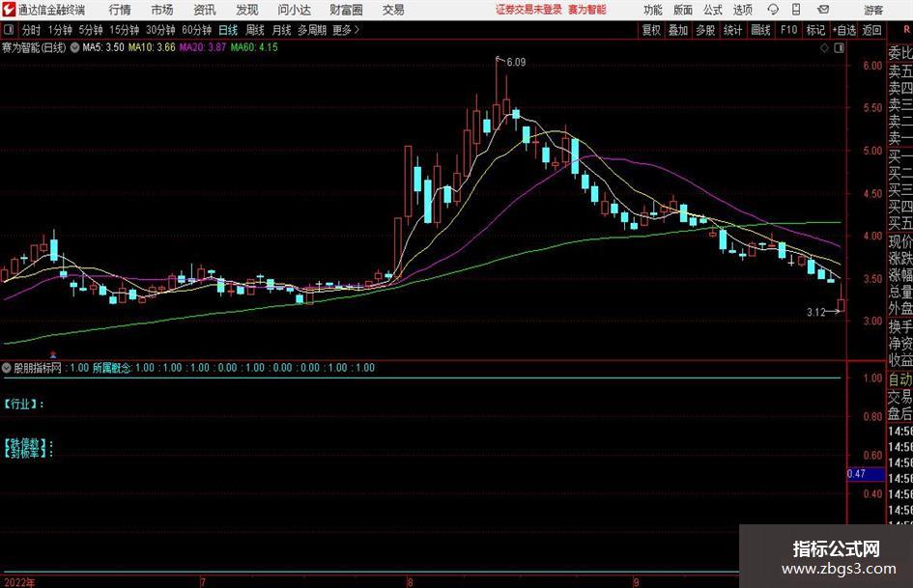This screenshot has height=588, width=913.
Task: Click the MA10: 3.66 indicator value
Action: pyautogui.click(x=152, y=47)
